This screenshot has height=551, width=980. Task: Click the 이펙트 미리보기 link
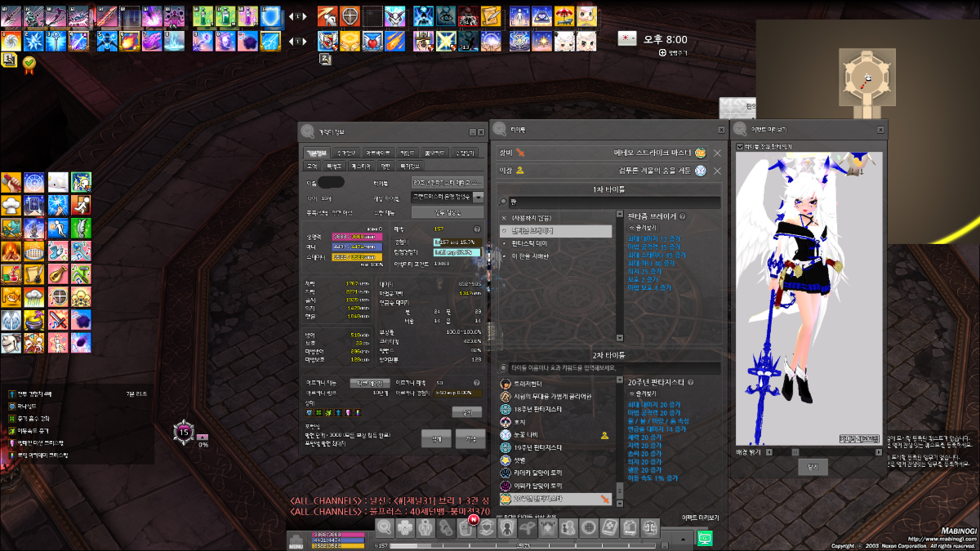701,517
